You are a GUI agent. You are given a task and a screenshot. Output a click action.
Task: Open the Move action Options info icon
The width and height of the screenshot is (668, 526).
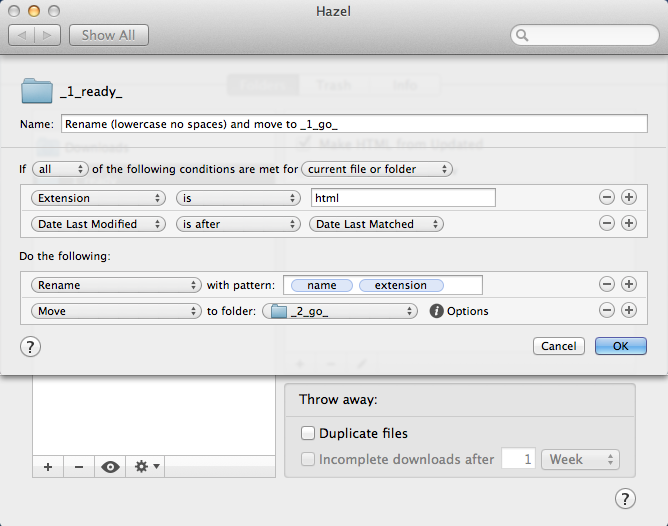point(436,311)
